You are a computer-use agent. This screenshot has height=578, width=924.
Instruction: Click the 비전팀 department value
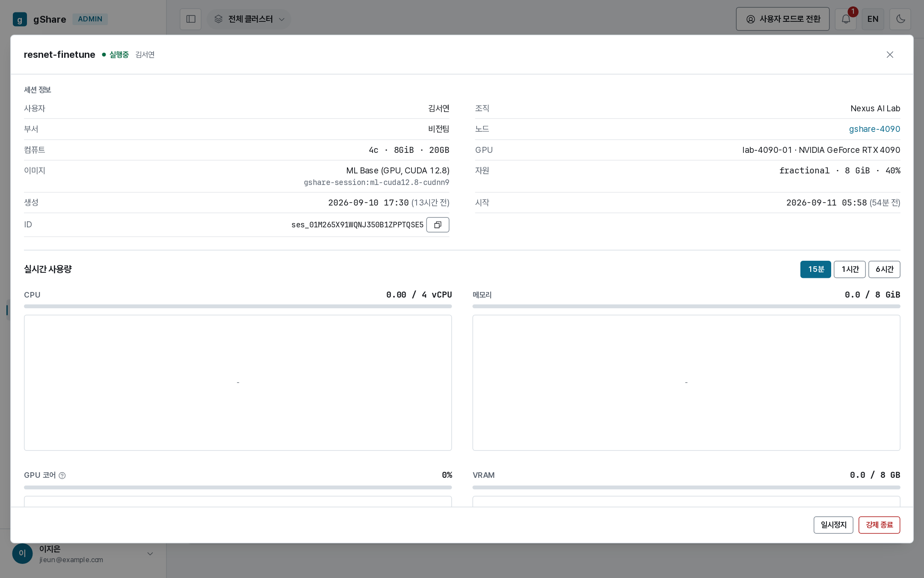click(x=438, y=129)
